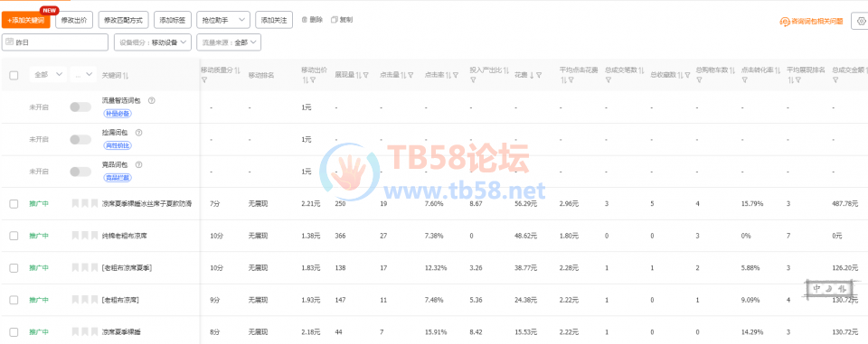The image size is (868, 344).
Task: Click 487.78元 total transaction amount
Action: click(x=844, y=203)
